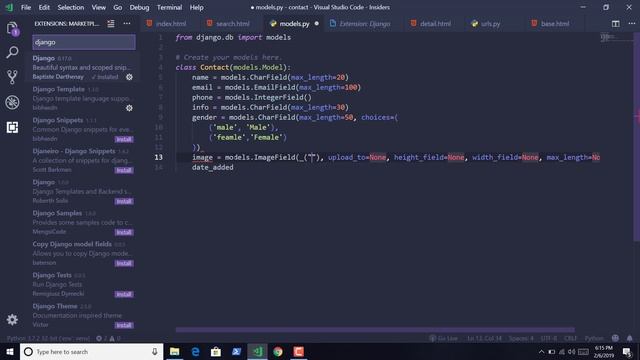Open Microsoft Store from taskbar
Image resolution: width=640 pixels, height=360 pixels.
click(x=216, y=351)
